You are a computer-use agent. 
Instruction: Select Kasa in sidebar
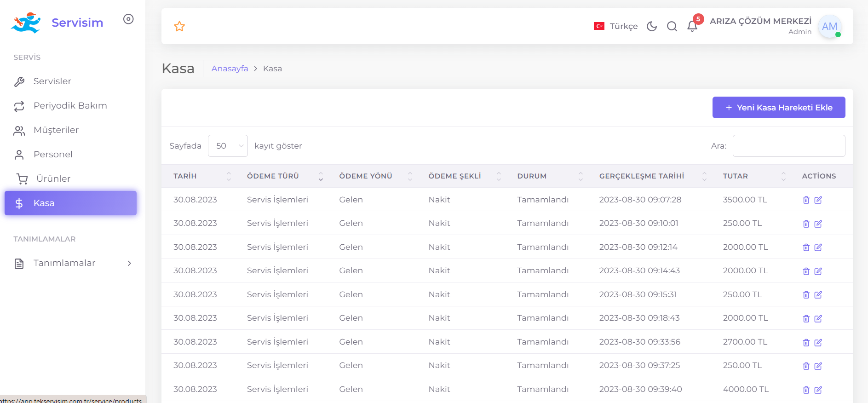coord(70,203)
